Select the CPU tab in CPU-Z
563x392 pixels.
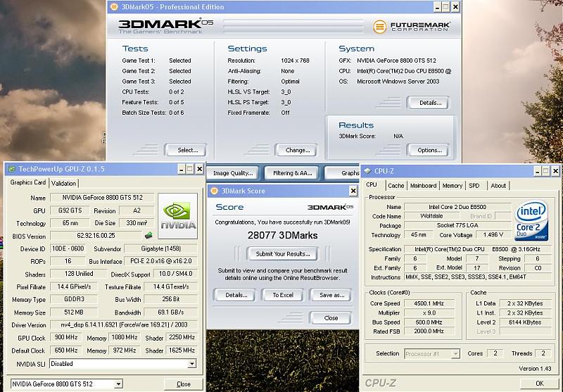pos(372,184)
